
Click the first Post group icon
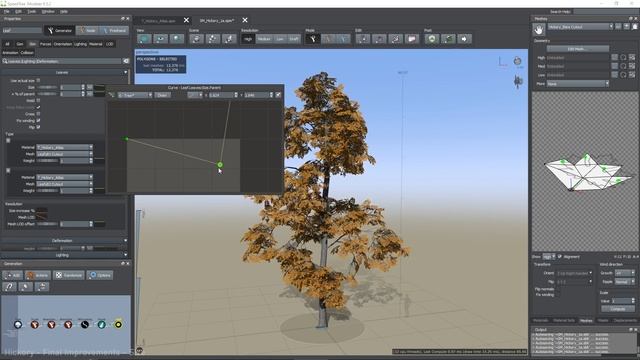(x=432, y=39)
